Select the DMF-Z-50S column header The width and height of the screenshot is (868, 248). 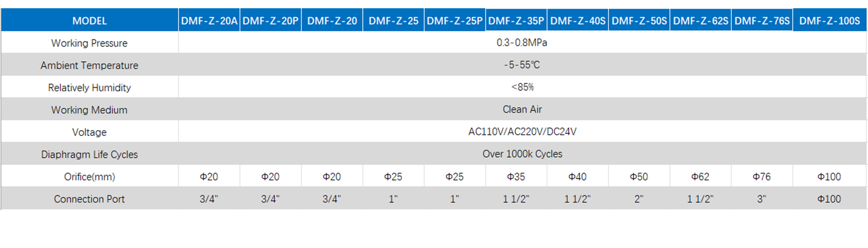pos(639,20)
